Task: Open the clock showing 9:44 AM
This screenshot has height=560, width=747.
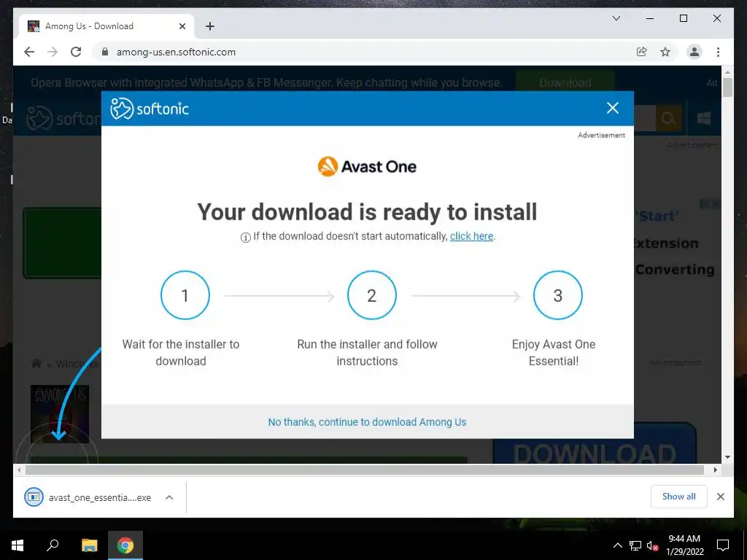Action: click(684, 545)
